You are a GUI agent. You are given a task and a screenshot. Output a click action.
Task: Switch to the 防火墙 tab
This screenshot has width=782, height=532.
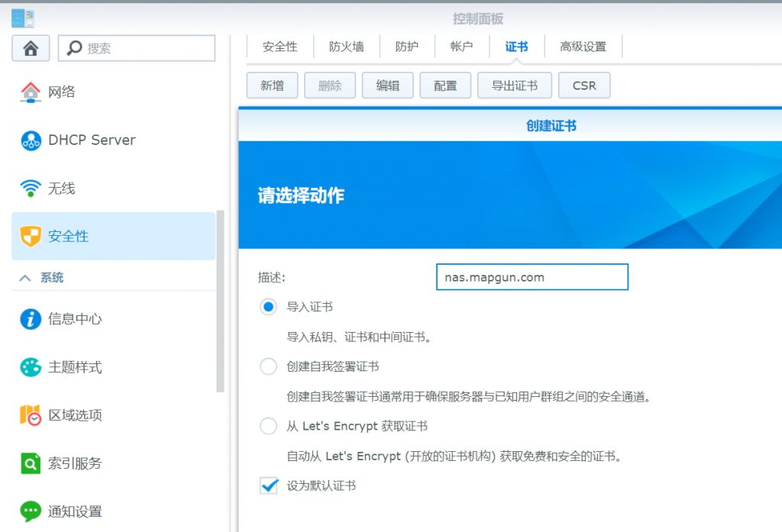point(346,47)
